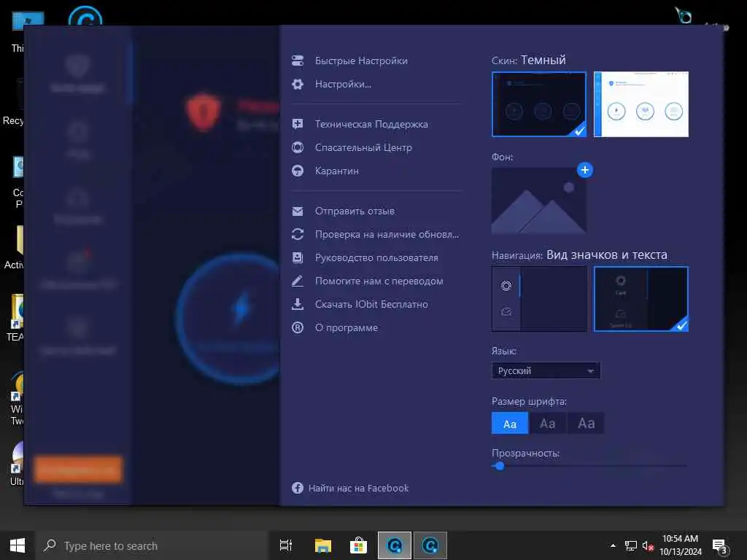Add a background with the plus icon
Screen dimensions: 747x560
[584, 170]
